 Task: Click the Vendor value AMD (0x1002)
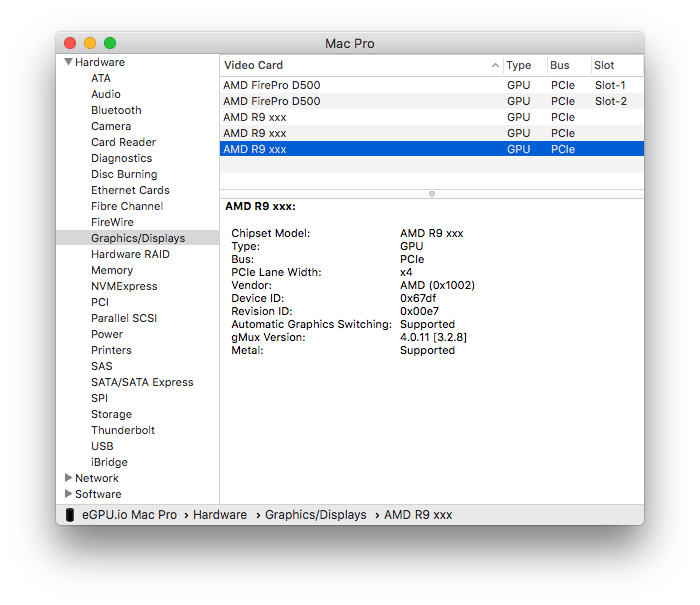coord(438,285)
